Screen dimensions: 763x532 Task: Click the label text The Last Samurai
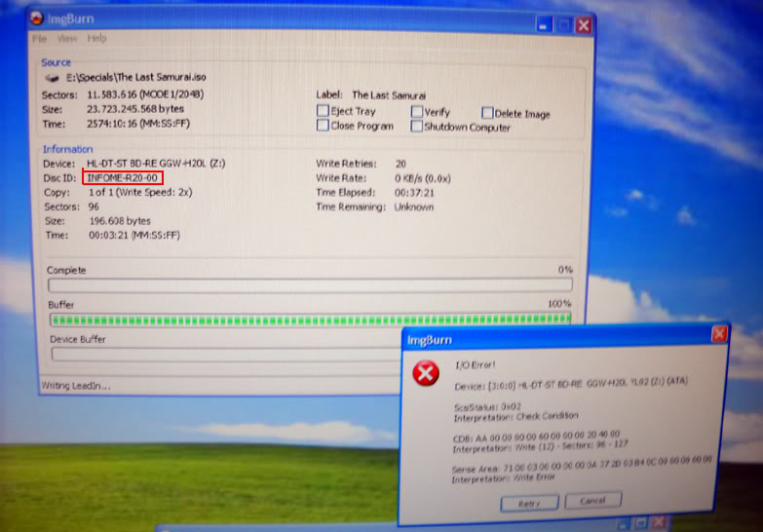389,95
